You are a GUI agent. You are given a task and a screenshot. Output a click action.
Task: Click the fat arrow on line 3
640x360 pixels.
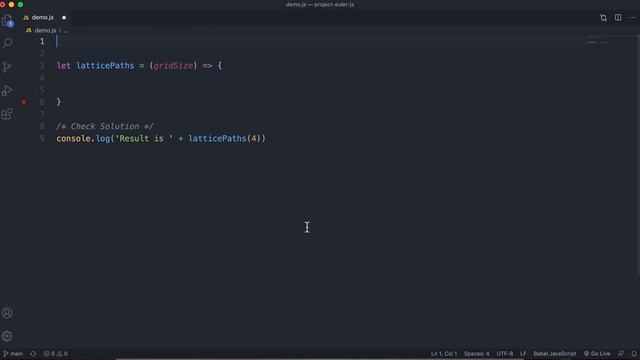(x=207, y=66)
